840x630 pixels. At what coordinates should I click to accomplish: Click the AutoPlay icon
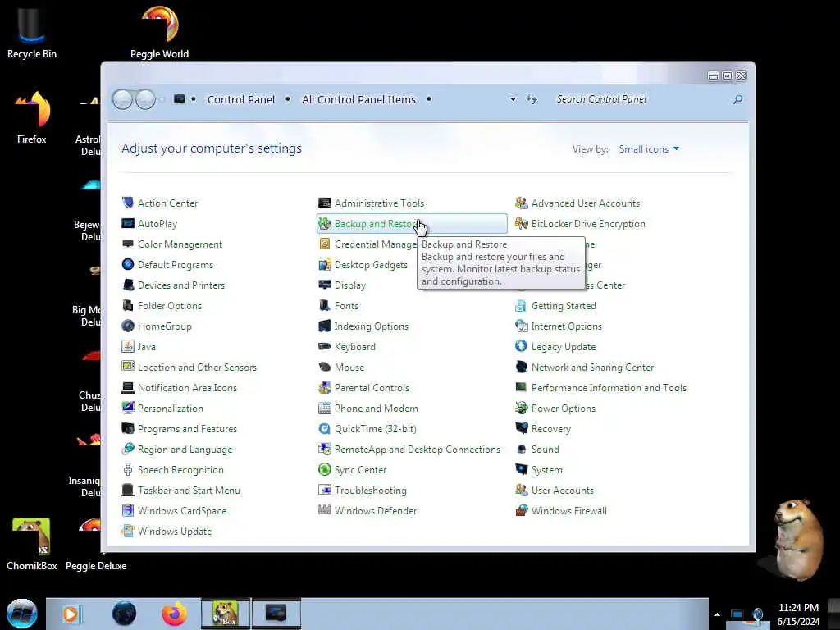tap(127, 223)
